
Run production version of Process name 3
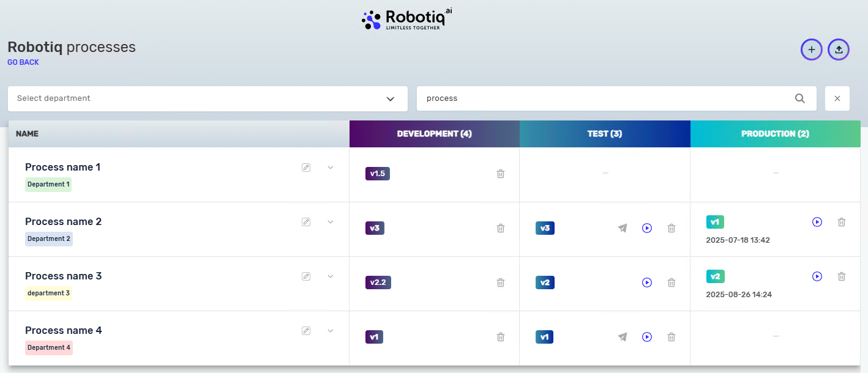point(817,276)
